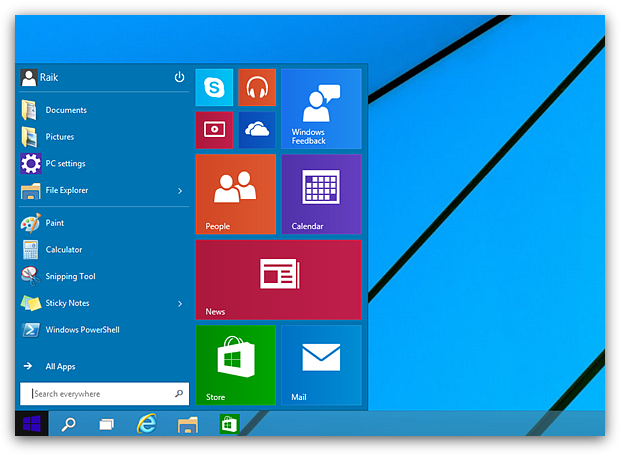
Task: Open PC settings
Action: coord(104,163)
